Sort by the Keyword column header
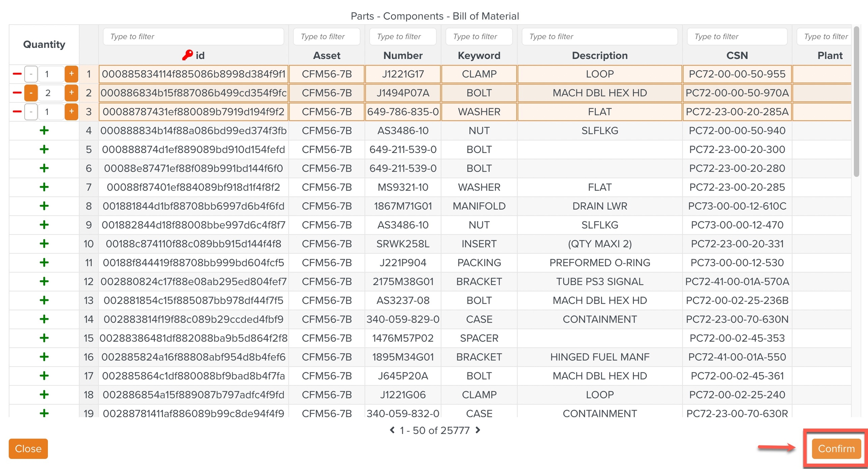 click(479, 56)
